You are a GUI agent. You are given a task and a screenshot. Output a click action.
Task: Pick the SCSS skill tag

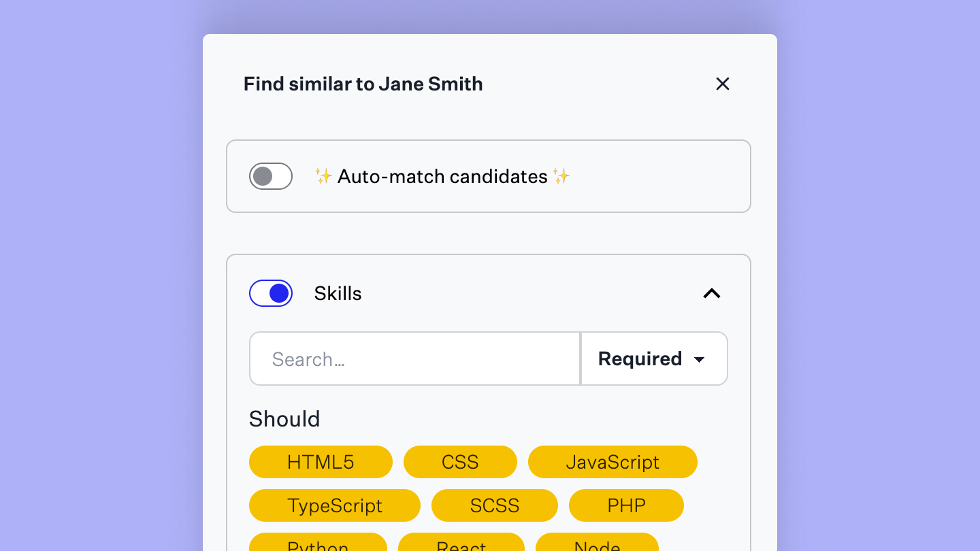tap(495, 505)
